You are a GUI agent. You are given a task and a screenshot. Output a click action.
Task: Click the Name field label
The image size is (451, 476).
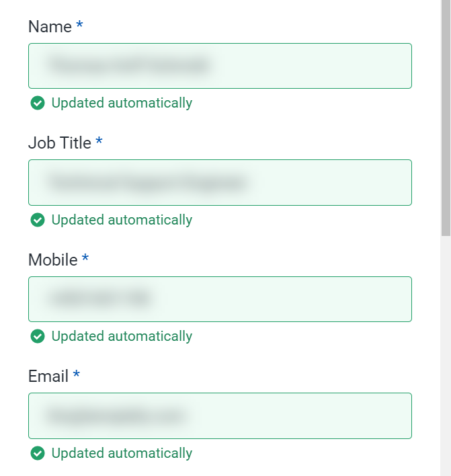[50, 27]
